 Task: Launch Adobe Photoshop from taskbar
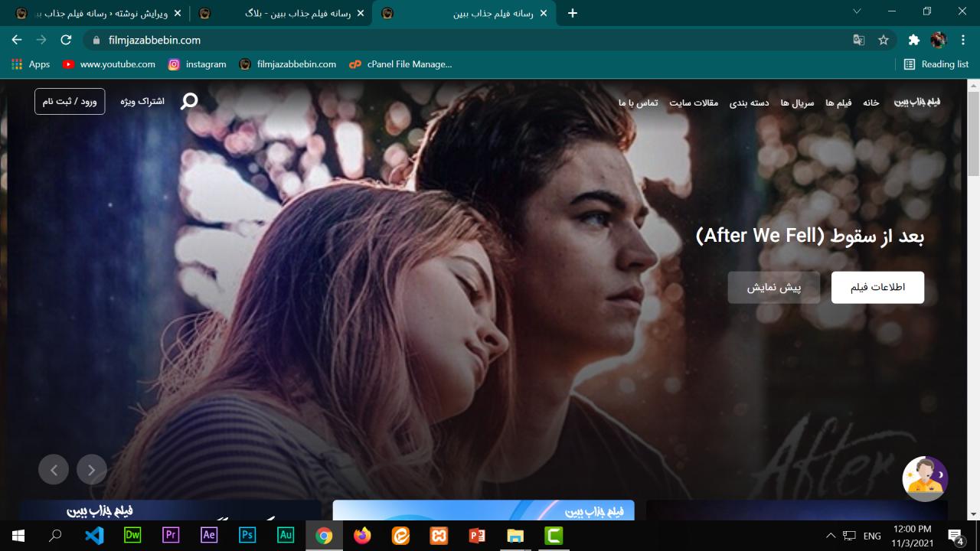[247, 536]
